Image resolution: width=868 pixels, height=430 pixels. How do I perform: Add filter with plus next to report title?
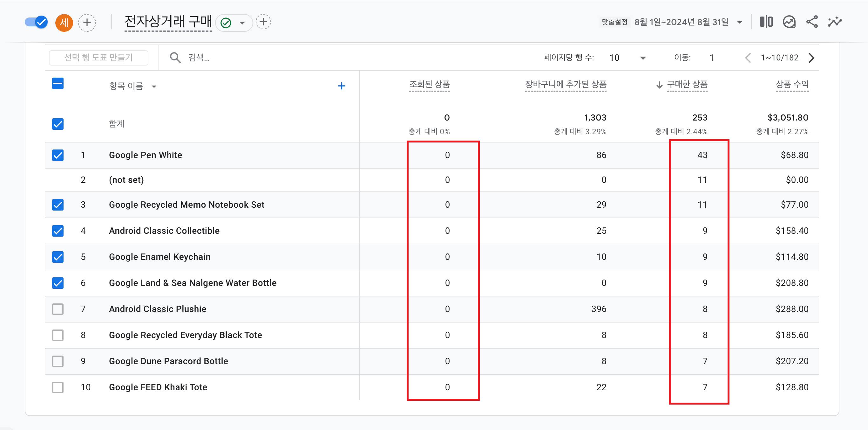point(263,22)
